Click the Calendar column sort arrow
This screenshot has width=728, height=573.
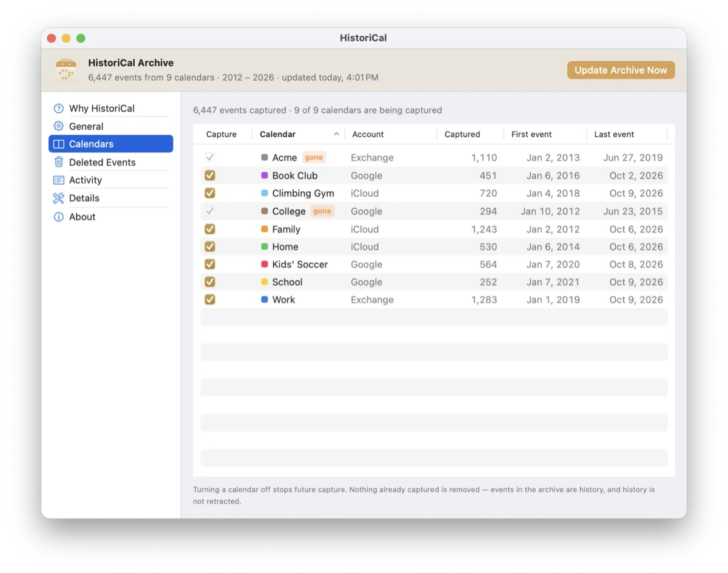tap(336, 134)
